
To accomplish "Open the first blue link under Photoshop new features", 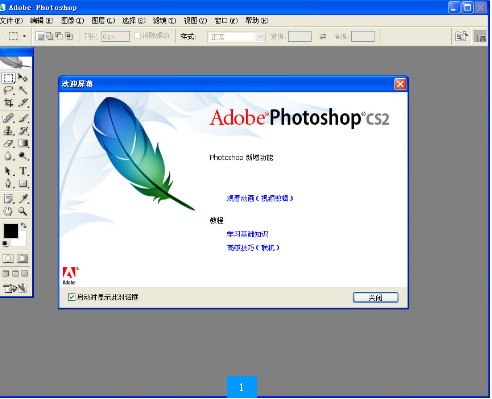I will pos(260,198).
